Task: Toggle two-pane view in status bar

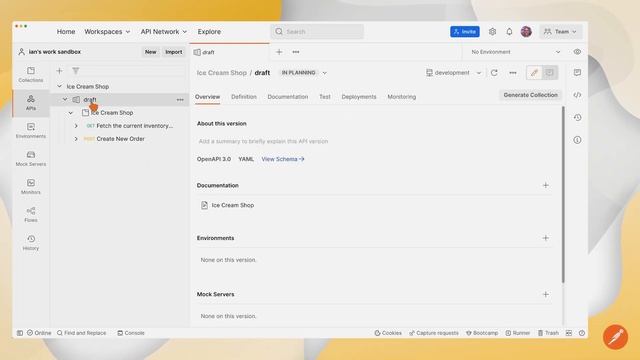Action: 569,333
